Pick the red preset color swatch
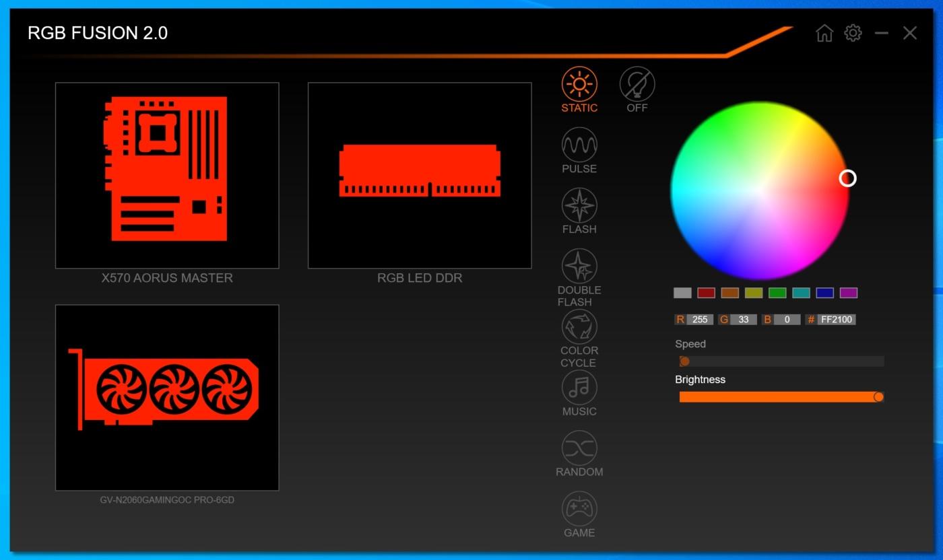The height and width of the screenshot is (560, 943). click(706, 293)
